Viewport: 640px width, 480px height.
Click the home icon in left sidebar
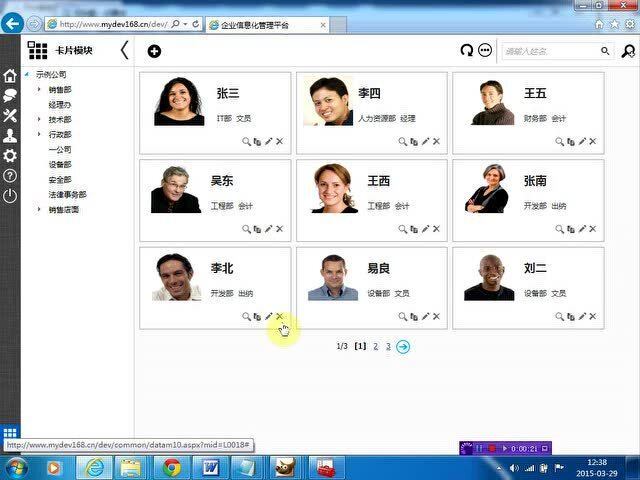pyautogui.click(x=10, y=76)
